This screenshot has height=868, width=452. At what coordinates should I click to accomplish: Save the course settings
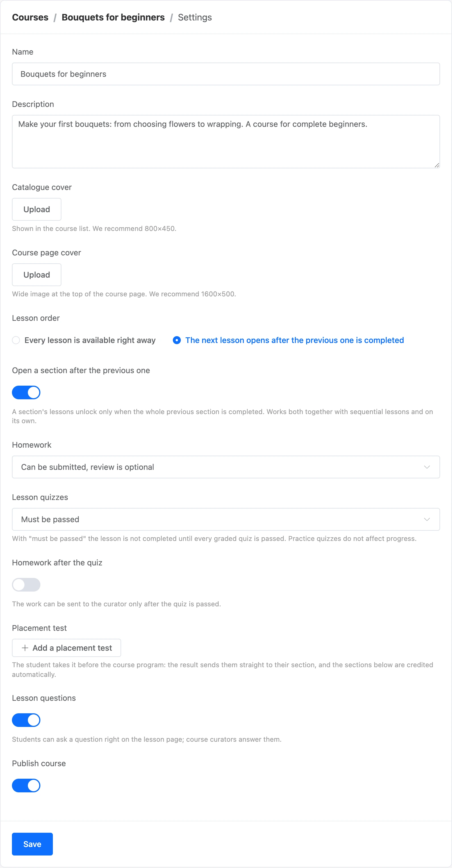(32, 844)
